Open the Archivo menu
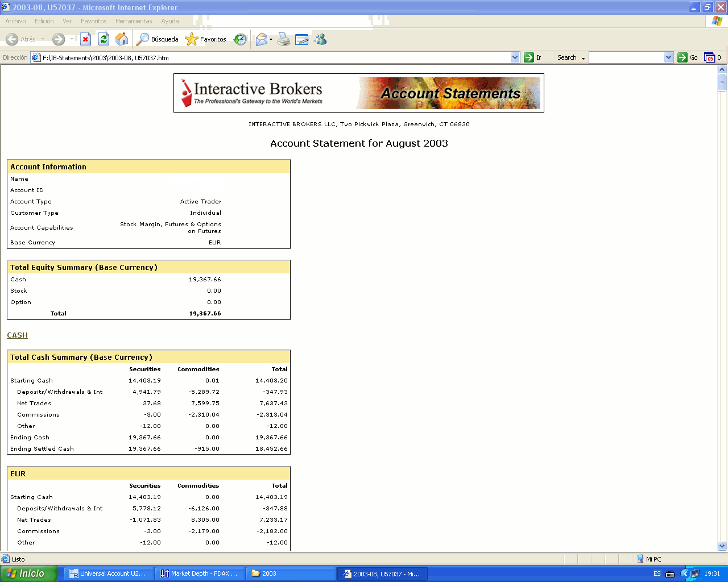728x582 pixels. pyautogui.click(x=15, y=21)
